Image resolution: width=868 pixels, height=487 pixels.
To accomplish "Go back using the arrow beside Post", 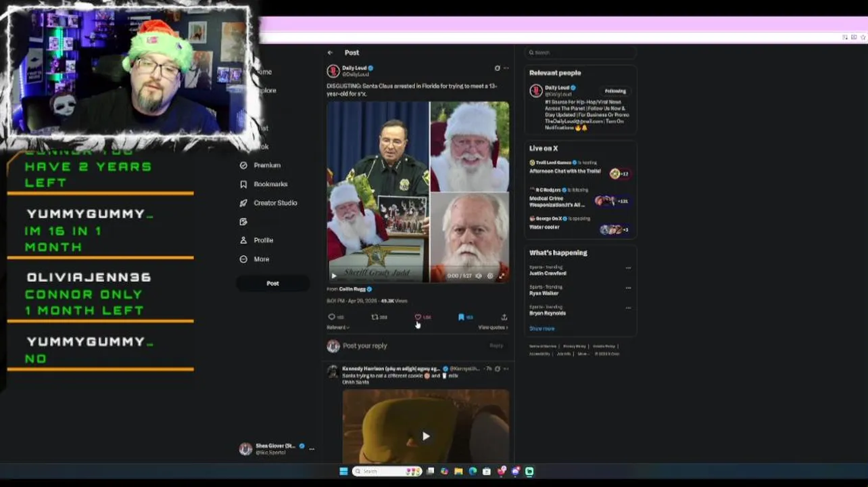I will tap(330, 53).
